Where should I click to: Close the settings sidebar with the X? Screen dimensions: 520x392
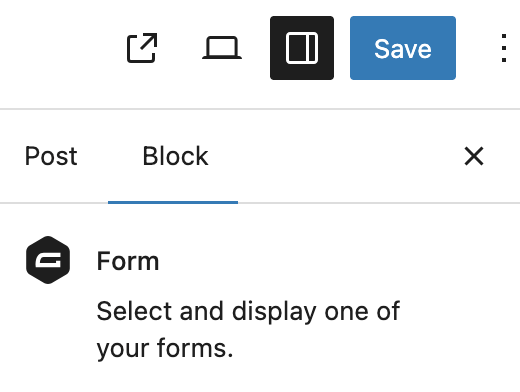point(474,156)
